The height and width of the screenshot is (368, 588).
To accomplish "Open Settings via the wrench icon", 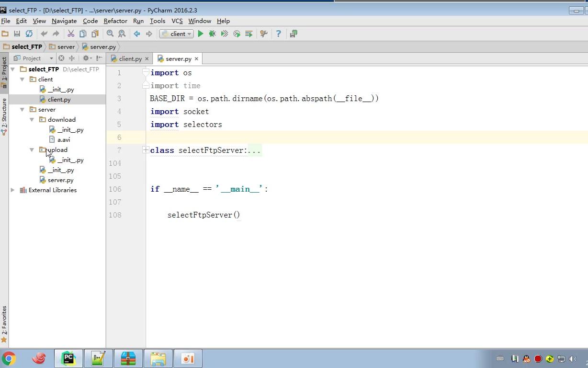I will (x=264, y=34).
